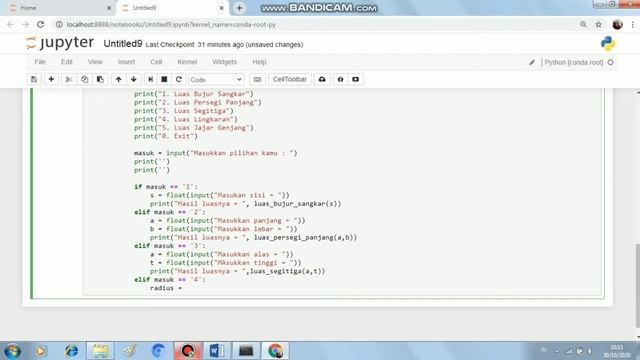This screenshot has height=360, width=640.
Task: Click the kernel idle circle indicator
Action: click(611, 62)
